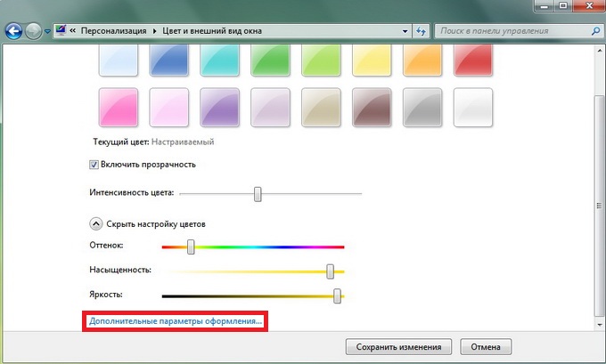Image resolution: width=606 pixels, height=364 pixels.
Task: Click the Оттенок hue slider handle
Action: pyautogui.click(x=191, y=247)
